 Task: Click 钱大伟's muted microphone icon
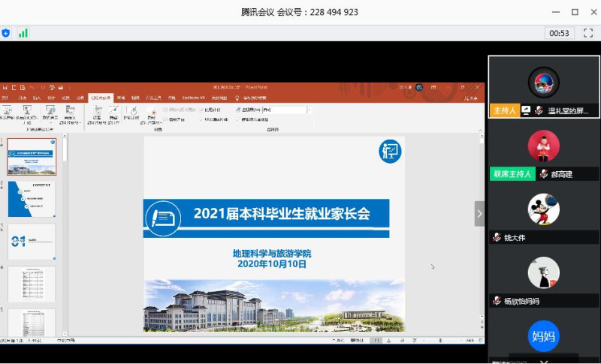point(497,238)
